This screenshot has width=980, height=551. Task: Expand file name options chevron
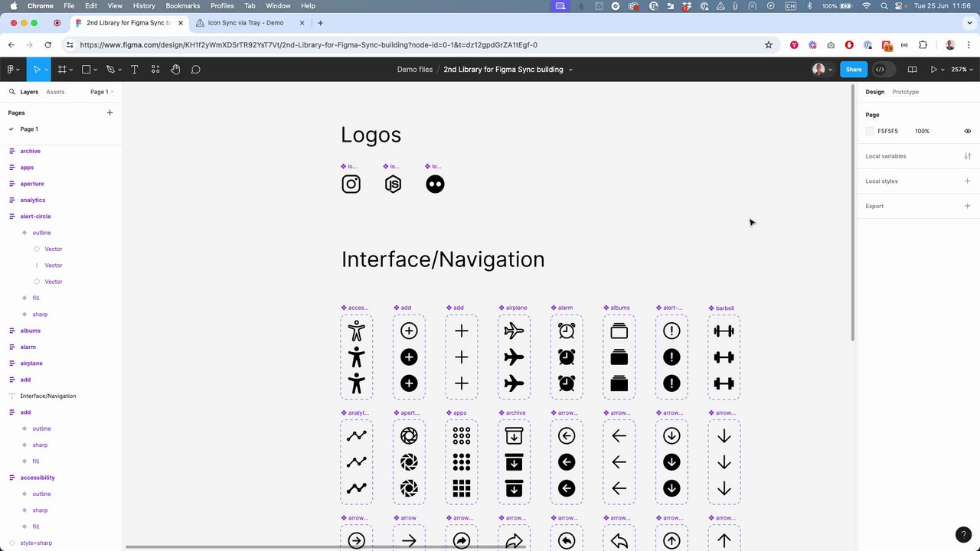(x=570, y=70)
